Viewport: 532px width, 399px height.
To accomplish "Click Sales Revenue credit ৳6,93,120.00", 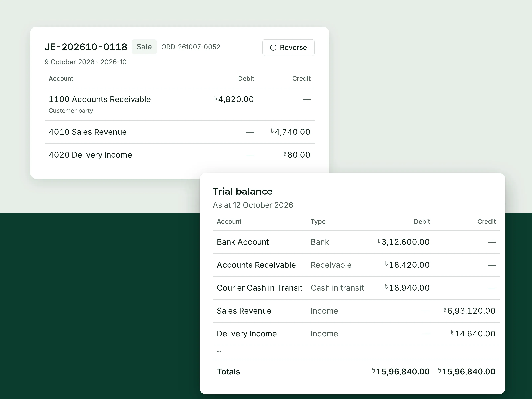I will 469,311.
